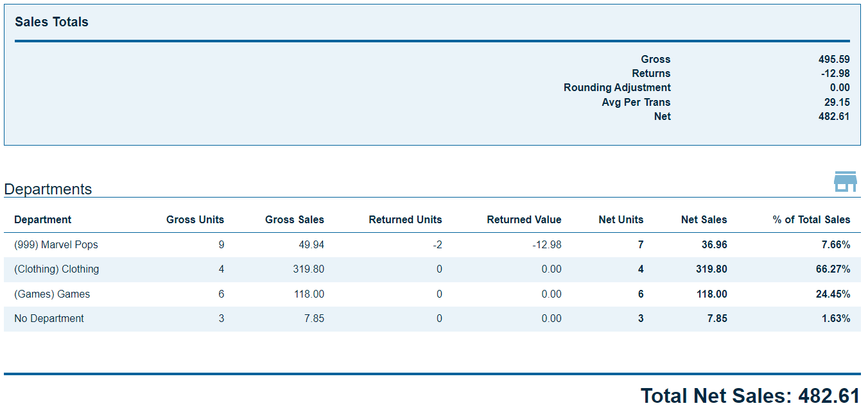868x415 pixels.
Task: Sort by the Department column header
Action: (x=43, y=219)
